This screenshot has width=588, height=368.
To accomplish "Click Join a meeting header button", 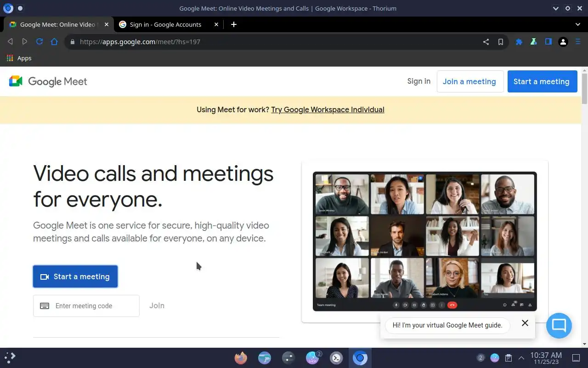I will 470,81.
